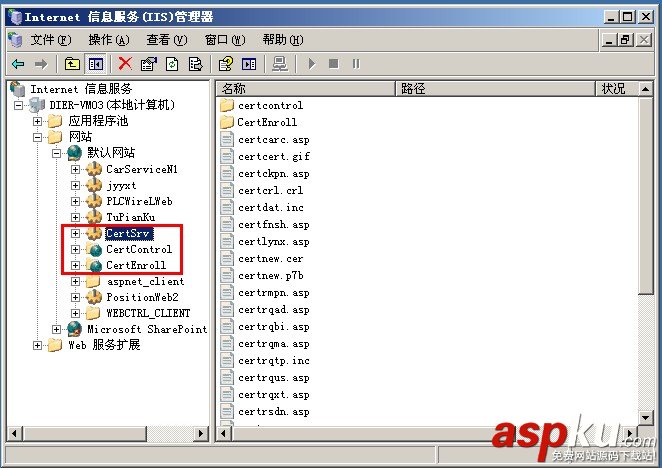
Task: Select CertSrv in the tree
Action: pos(128,233)
